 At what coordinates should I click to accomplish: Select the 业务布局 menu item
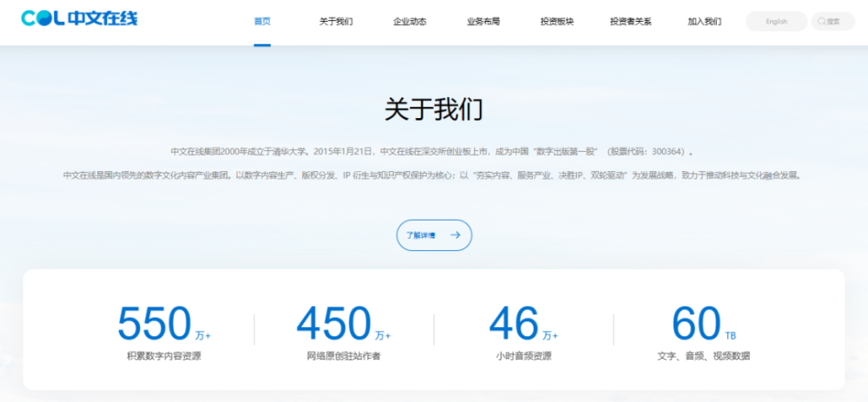pyautogui.click(x=483, y=22)
